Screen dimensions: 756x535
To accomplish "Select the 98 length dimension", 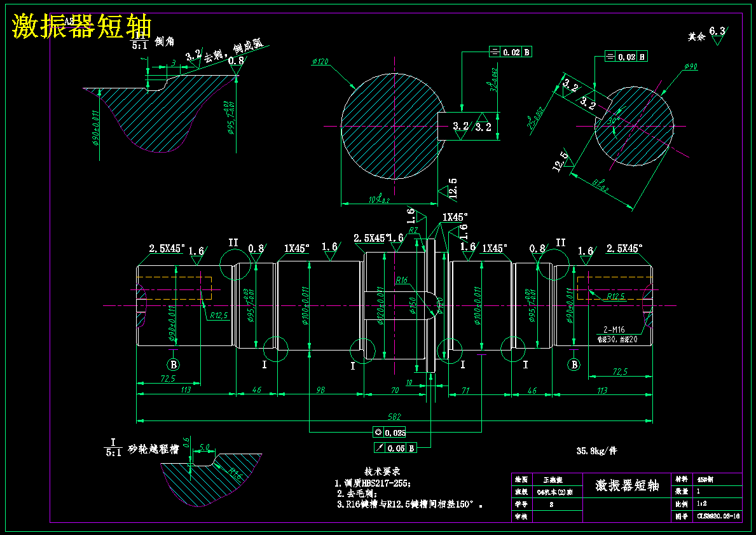I will coord(320,390).
